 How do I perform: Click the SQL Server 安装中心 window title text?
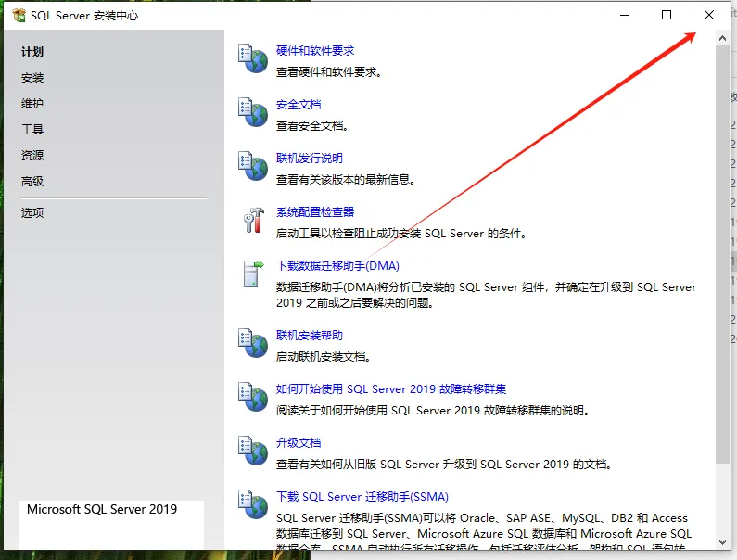point(84,16)
